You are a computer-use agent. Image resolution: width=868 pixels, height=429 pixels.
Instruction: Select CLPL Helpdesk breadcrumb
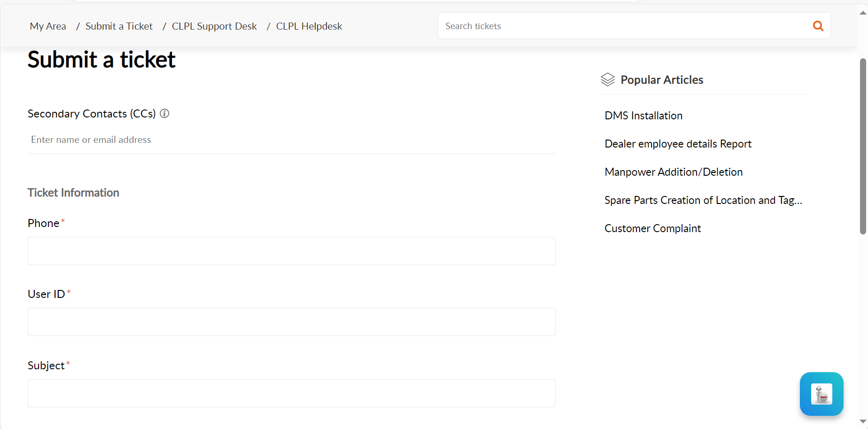click(x=309, y=26)
